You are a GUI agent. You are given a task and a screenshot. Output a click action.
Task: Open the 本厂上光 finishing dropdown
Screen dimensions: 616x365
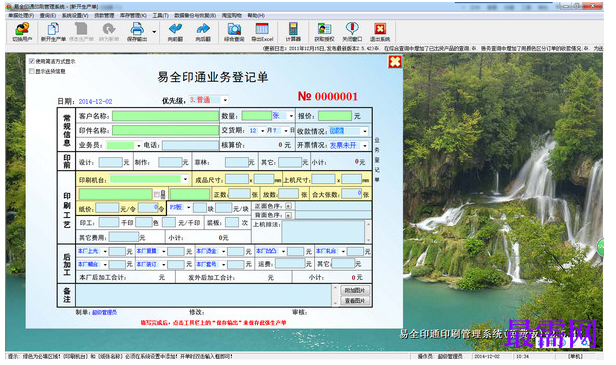[x=105, y=251]
